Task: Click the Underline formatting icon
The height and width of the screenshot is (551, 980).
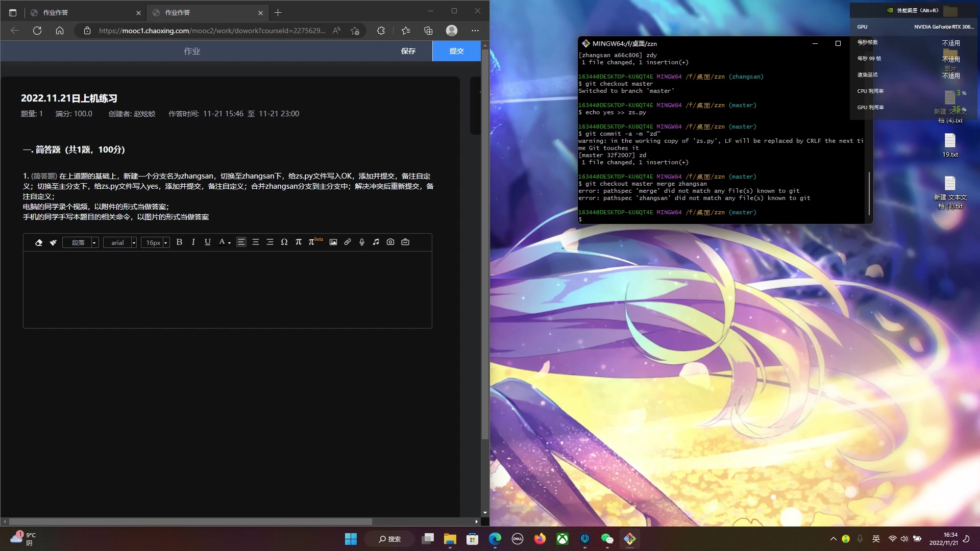Action: pos(207,242)
